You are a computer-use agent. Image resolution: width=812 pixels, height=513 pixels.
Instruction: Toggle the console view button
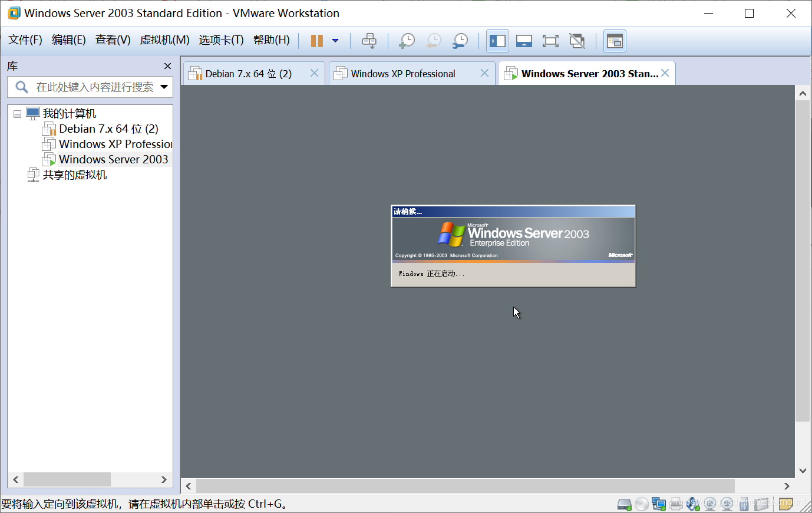pyautogui.click(x=615, y=41)
